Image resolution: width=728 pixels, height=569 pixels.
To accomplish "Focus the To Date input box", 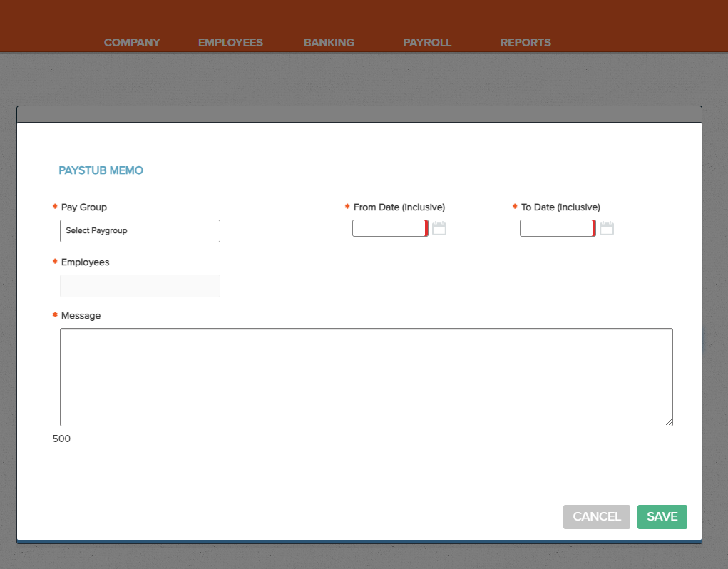I will [557, 228].
